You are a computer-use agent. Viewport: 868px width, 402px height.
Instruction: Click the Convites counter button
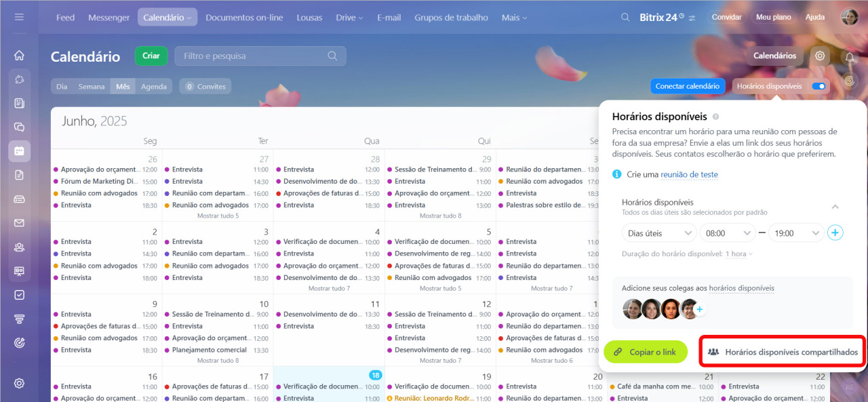[205, 86]
